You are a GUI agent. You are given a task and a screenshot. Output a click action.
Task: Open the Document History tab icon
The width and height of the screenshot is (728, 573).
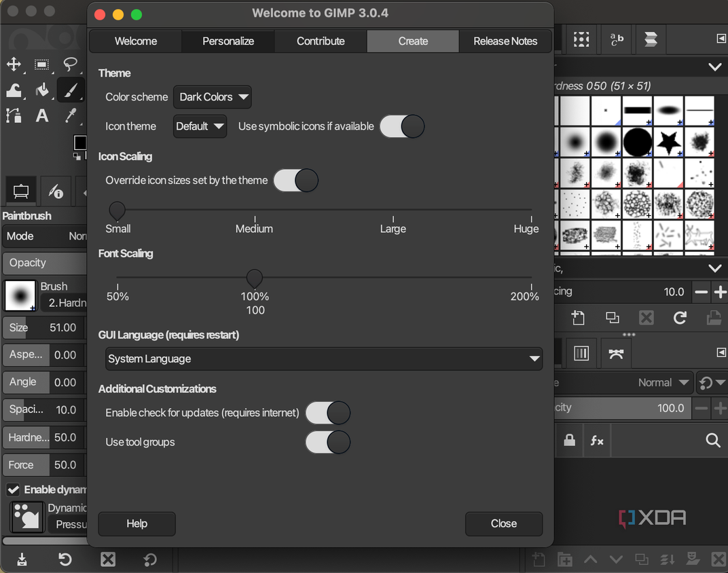point(651,39)
